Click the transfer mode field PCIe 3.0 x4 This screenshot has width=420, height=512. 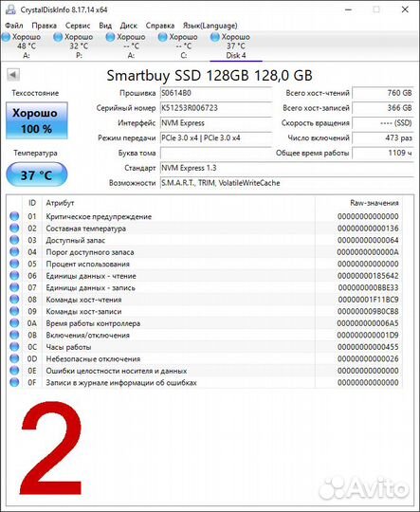(216, 138)
